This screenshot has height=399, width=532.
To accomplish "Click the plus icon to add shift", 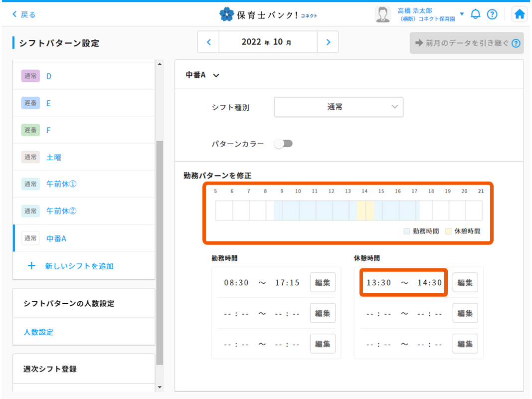I will pyautogui.click(x=31, y=266).
